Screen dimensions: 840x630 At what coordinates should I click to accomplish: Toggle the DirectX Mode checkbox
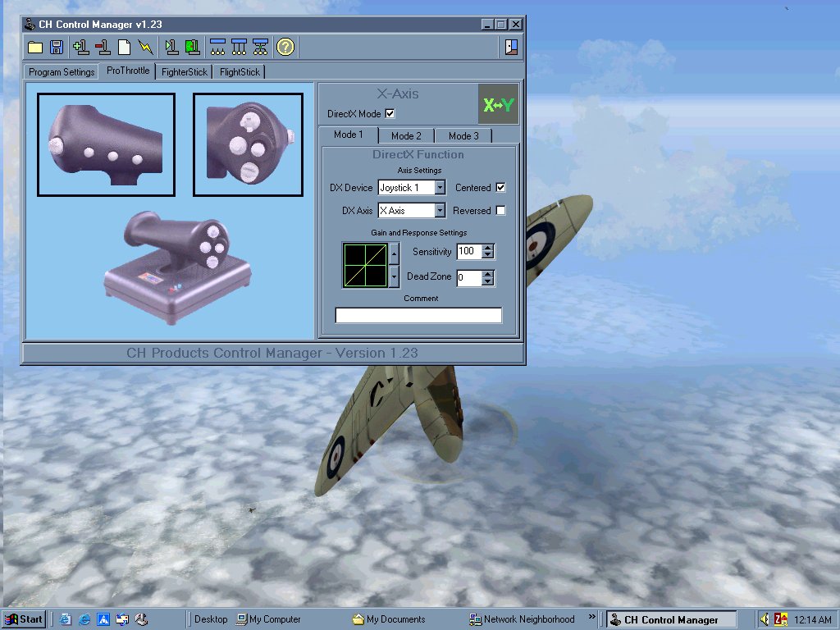[x=390, y=113]
